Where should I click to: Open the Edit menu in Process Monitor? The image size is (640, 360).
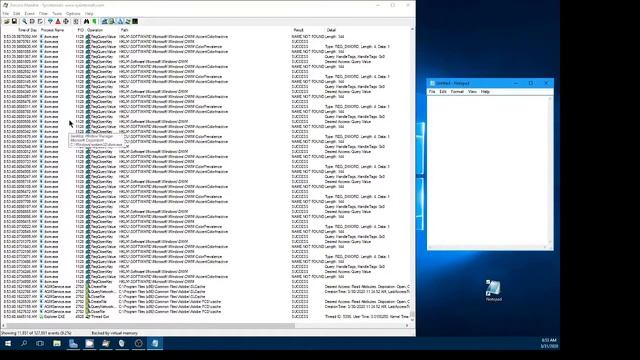16,13
